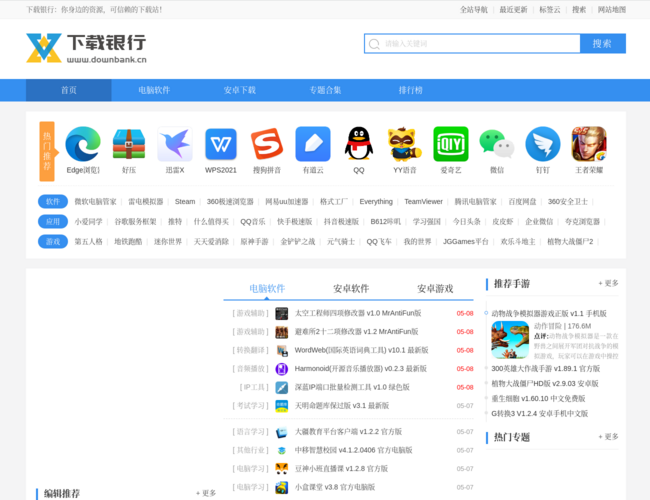This screenshot has width=650, height=500.
Task: Click the 小盒课堂 list icon
Action: click(x=281, y=487)
